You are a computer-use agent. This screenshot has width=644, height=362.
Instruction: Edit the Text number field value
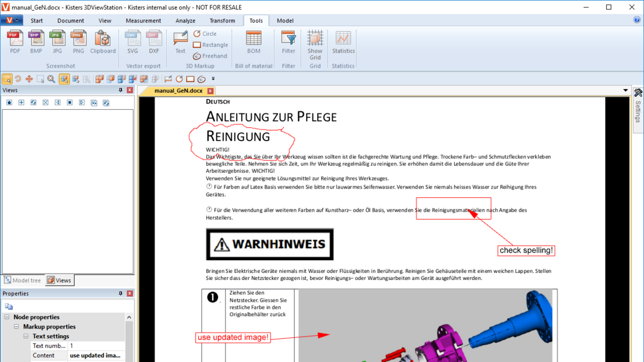(x=96, y=346)
